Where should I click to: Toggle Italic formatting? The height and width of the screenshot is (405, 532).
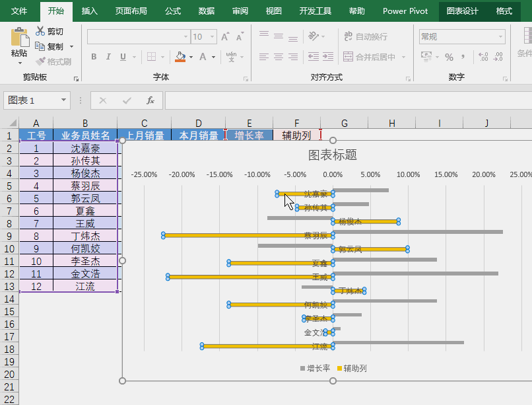(108, 57)
